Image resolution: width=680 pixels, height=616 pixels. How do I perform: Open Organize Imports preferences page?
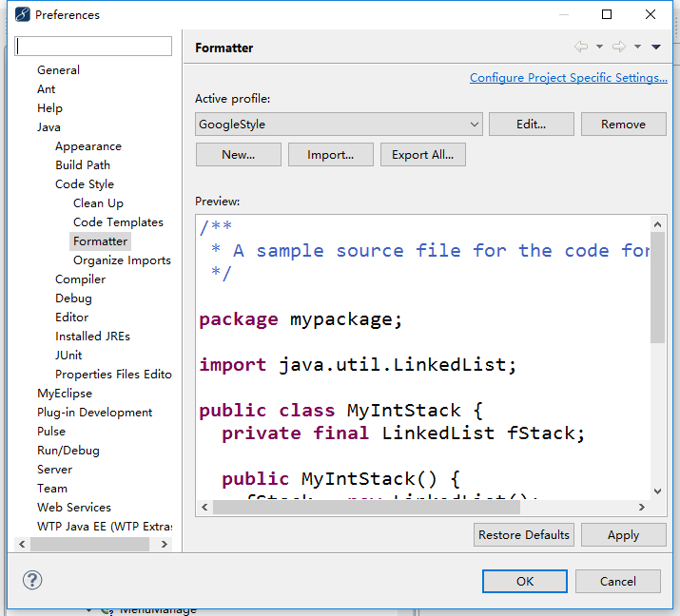[123, 260]
